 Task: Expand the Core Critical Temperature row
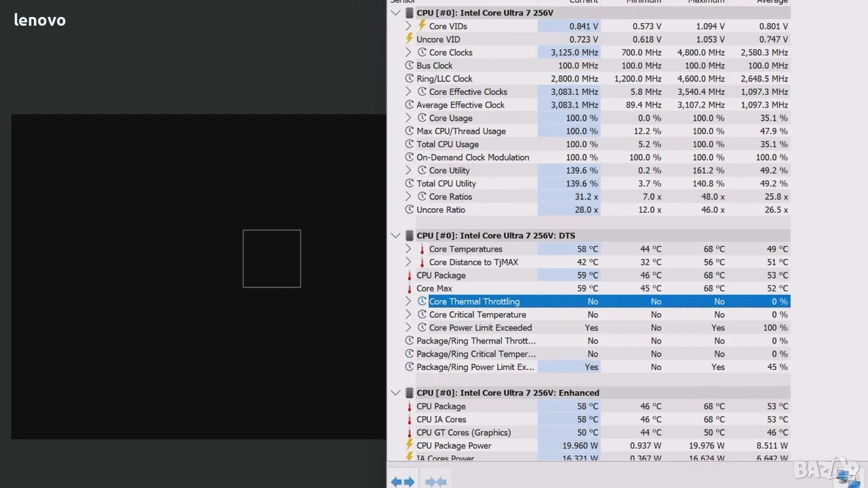[x=408, y=314]
